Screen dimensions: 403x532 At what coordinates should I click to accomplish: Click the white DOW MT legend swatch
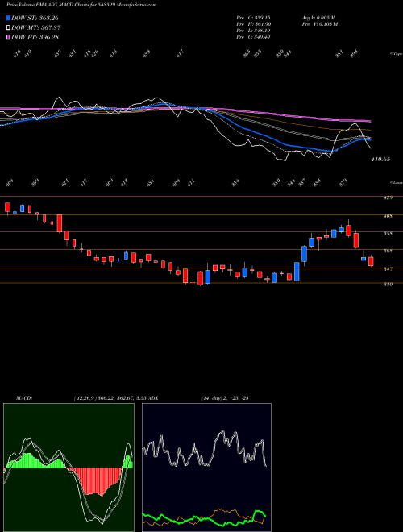click(9, 28)
